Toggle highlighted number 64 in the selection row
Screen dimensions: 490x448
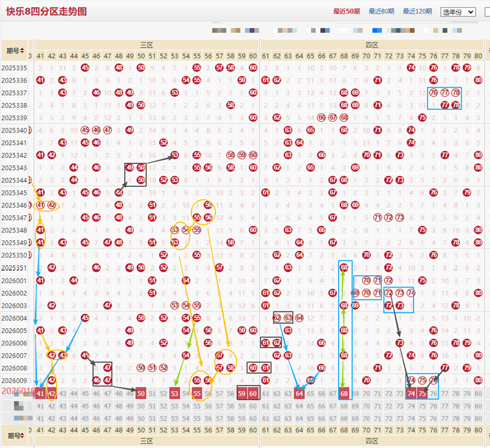point(299,394)
